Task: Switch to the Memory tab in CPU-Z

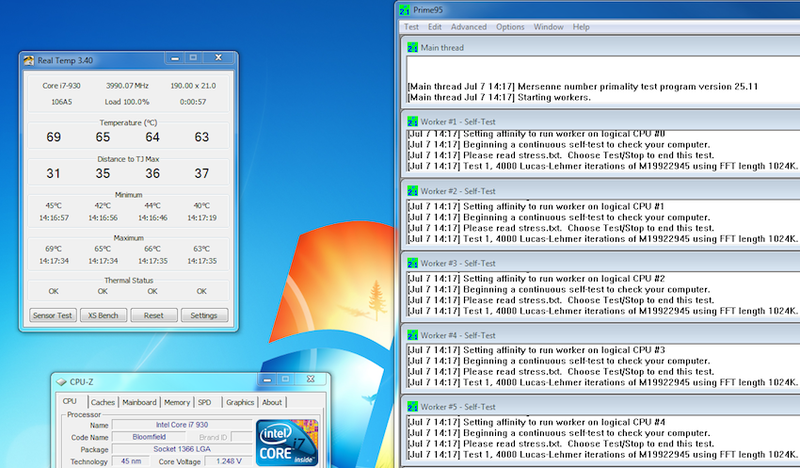Action: pyautogui.click(x=177, y=402)
